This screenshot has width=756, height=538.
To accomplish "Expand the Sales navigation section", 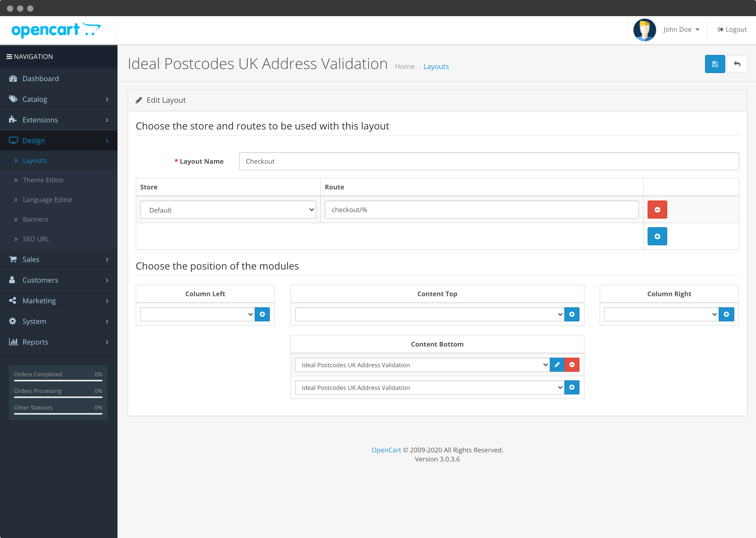I will pos(58,259).
